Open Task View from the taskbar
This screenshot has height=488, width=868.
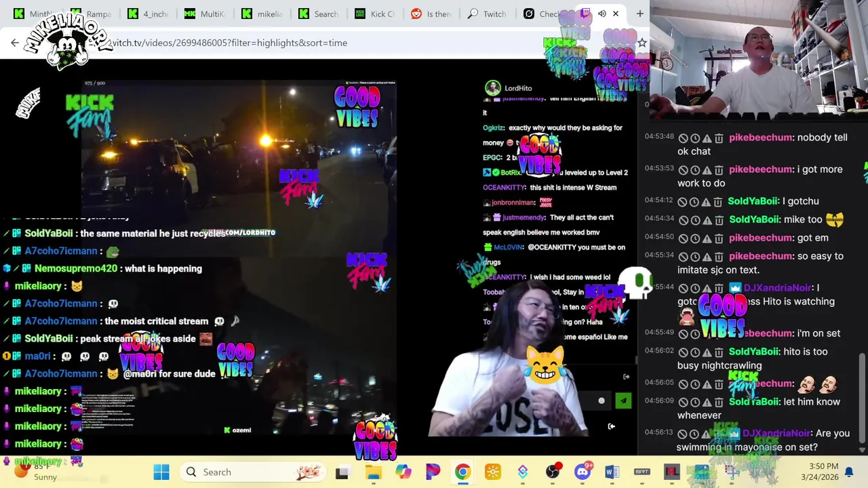click(342, 472)
